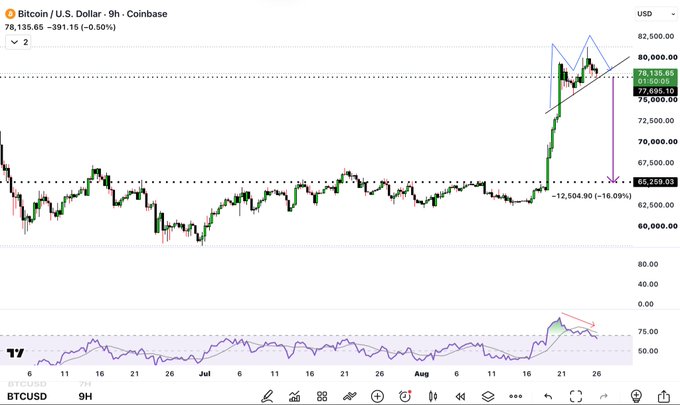Tap the circled plus add icon
This screenshot has width=680, height=405.
(377, 396)
